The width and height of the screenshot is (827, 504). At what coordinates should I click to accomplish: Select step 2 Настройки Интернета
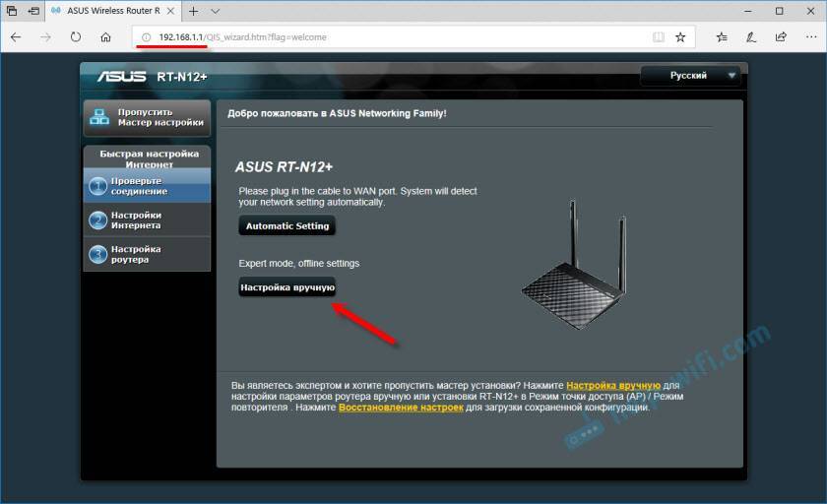pyautogui.click(x=147, y=220)
